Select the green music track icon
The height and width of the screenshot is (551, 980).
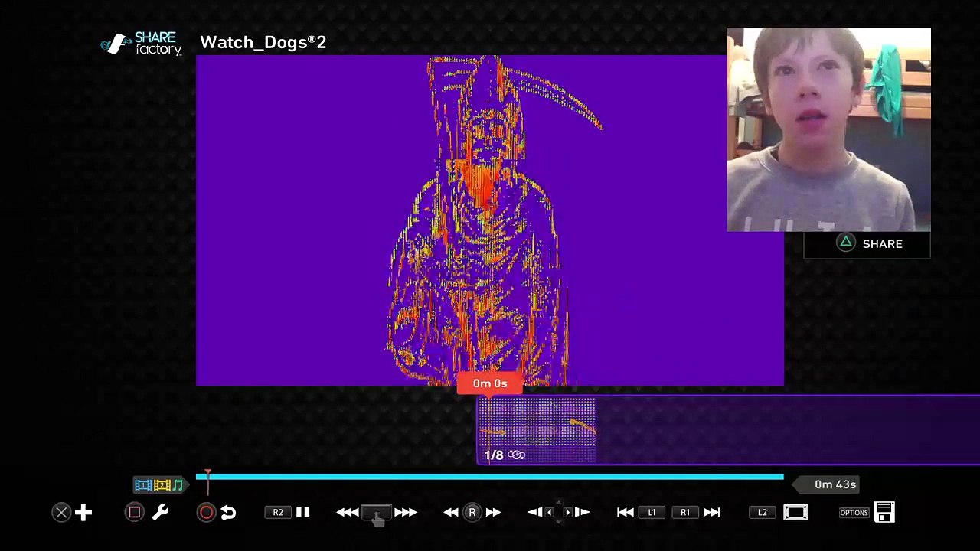(x=178, y=484)
